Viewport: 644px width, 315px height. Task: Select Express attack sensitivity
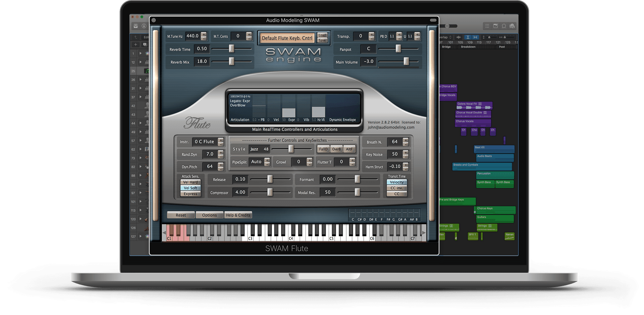tap(191, 194)
